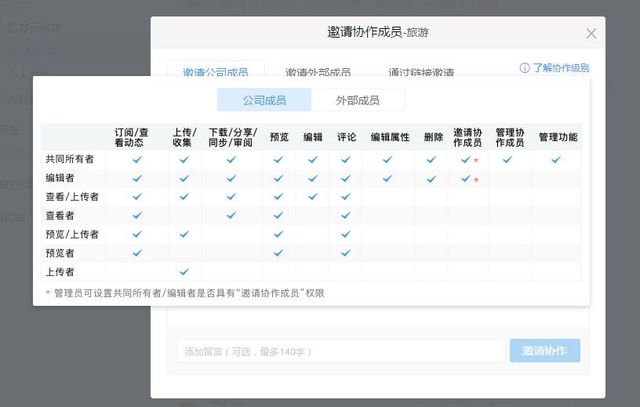
Task: Switch to the 外部成员 tab
Action: tap(358, 100)
